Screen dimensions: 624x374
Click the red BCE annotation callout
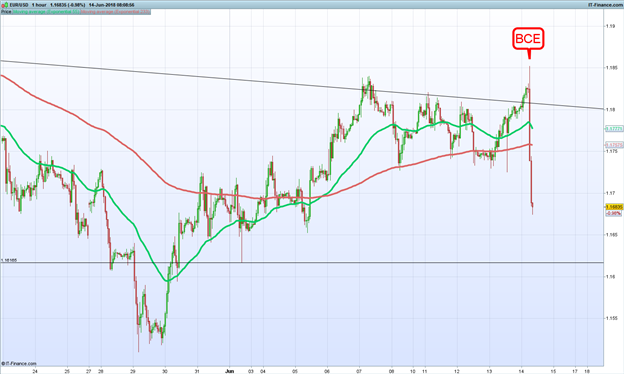[528, 39]
